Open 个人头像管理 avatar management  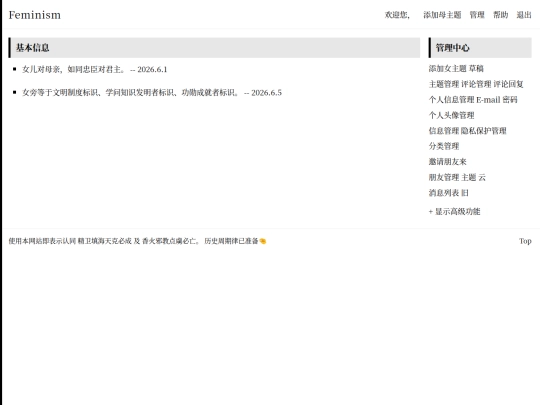[451, 115]
